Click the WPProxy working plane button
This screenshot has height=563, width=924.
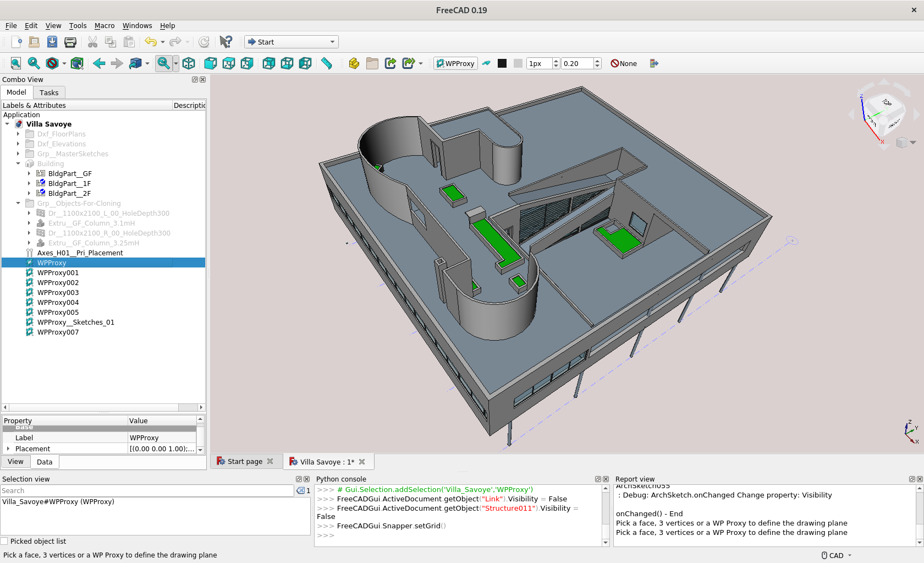(455, 63)
